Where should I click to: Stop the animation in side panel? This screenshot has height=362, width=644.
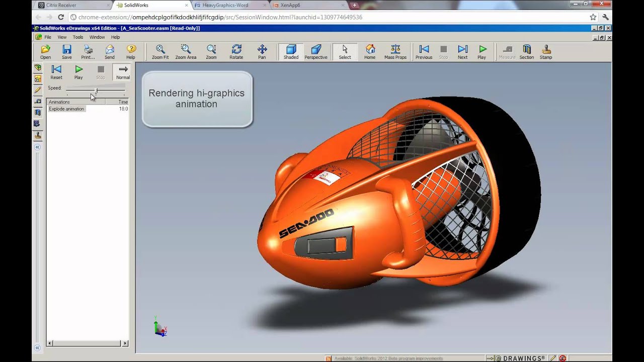101,72
